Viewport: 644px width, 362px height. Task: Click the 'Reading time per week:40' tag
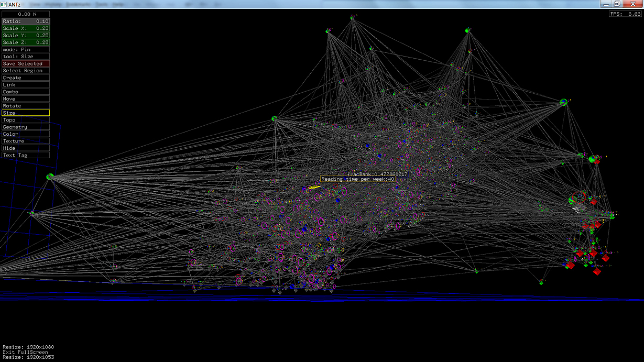click(x=358, y=179)
